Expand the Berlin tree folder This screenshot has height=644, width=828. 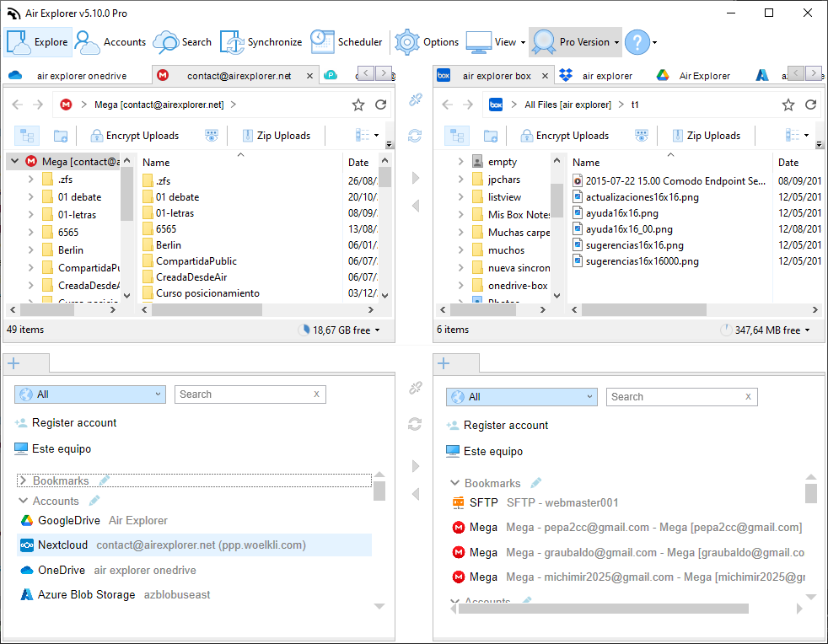[30, 250]
